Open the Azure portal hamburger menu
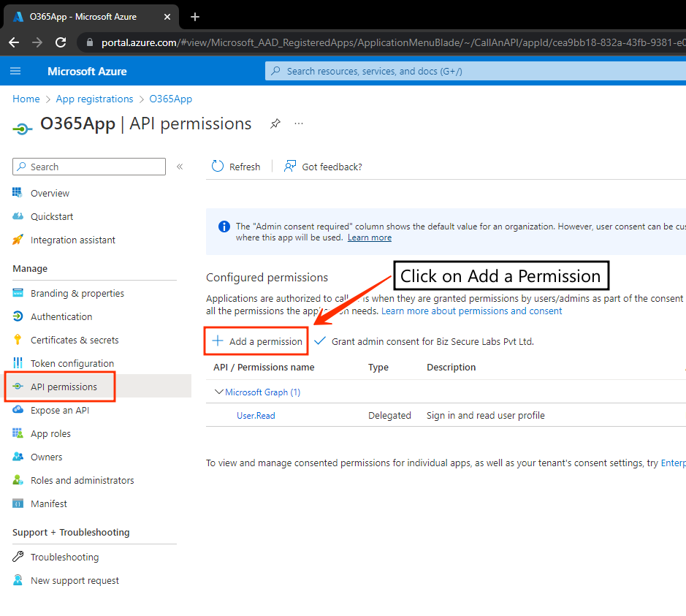Image resolution: width=686 pixels, height=616 pixels. [x=16, y=71]
